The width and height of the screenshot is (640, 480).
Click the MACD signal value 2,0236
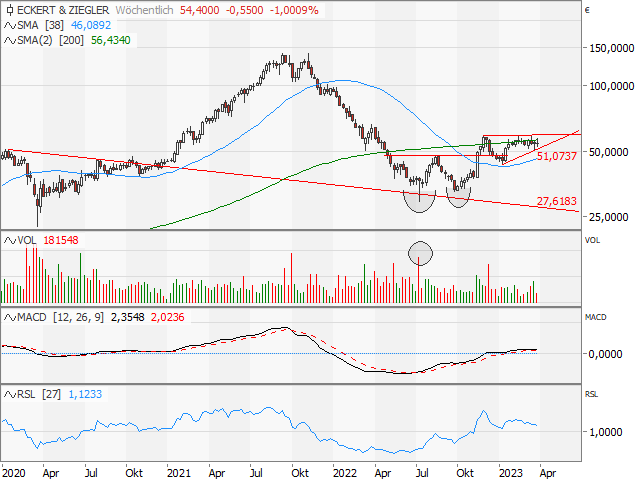pyautogui.click(x=168, y=318)
